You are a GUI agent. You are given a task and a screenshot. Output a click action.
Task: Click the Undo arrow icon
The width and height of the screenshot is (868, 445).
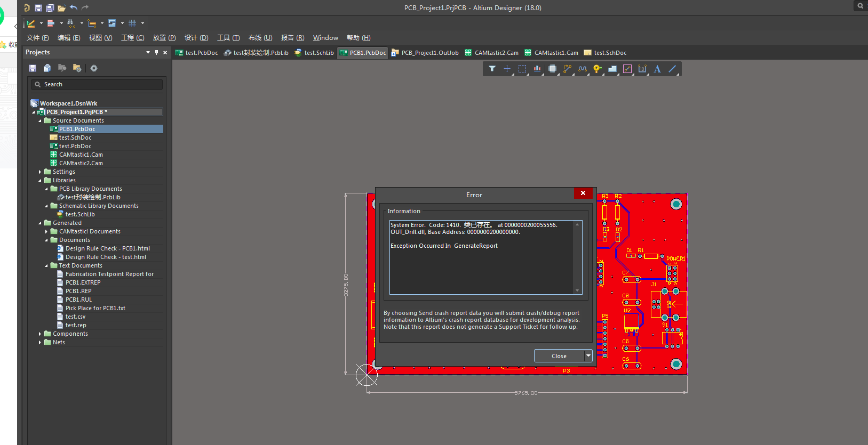(74, 7)
